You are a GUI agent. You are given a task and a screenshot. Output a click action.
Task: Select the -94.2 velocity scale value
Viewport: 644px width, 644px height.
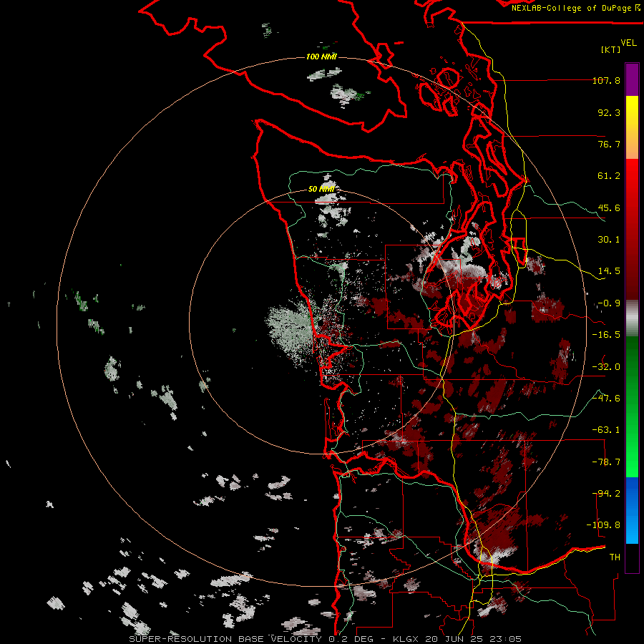[607, 494]
